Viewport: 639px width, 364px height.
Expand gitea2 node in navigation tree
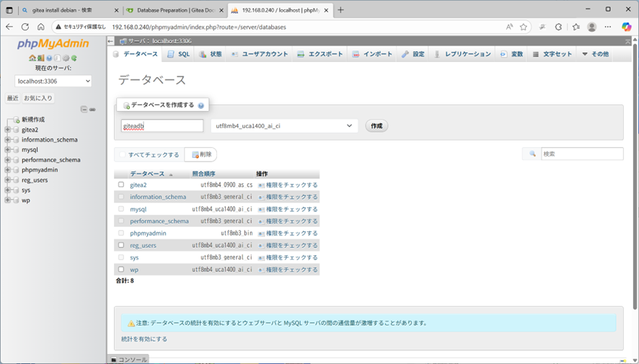pos(7,130)
